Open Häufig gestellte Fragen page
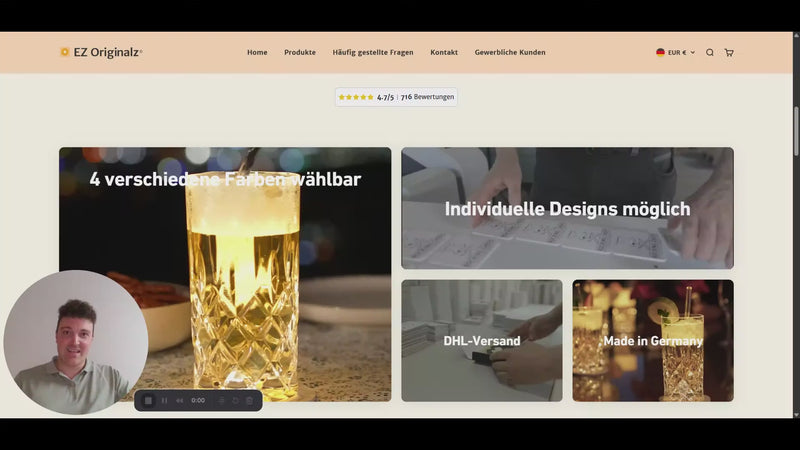The image size is (800, 450). [373, 52]
